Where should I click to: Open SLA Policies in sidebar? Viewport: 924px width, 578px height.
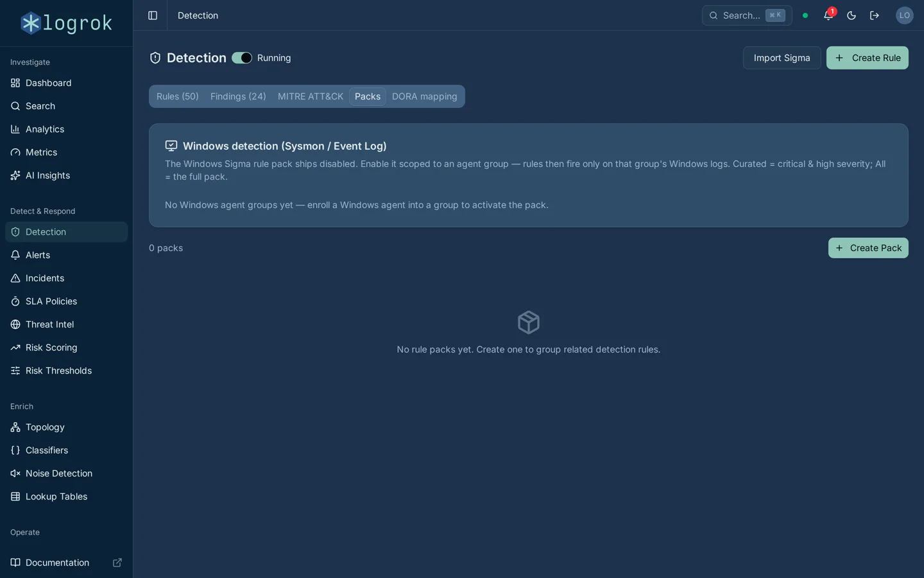tap(66, 301)
